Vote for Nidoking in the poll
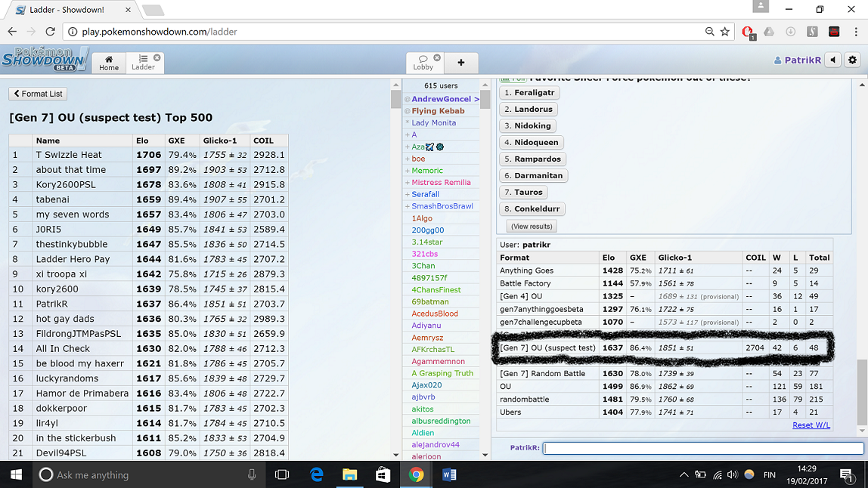Screen dimensions: 868x488 [528, 125]
